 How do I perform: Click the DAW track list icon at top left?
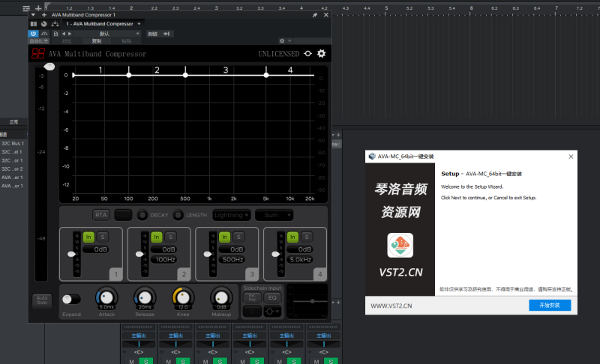(x=26, y=8)
